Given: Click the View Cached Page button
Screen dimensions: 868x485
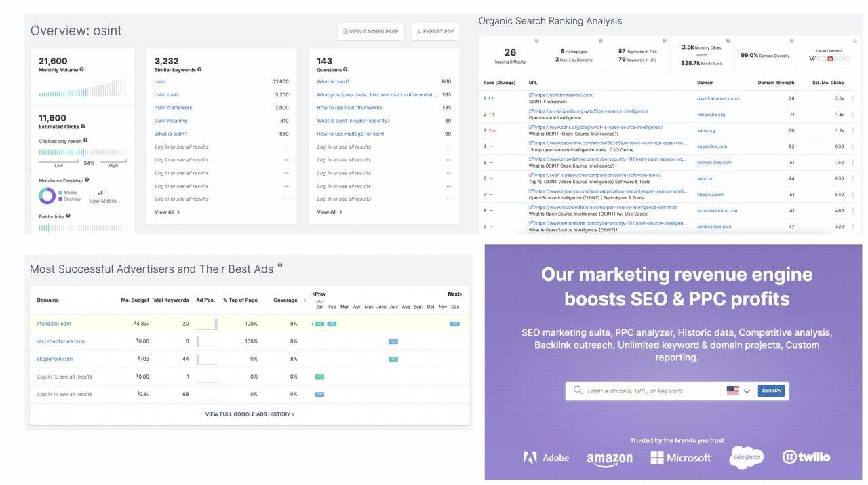Looking at the screenshot, I should pyautogui.click(x=371, y=31).
